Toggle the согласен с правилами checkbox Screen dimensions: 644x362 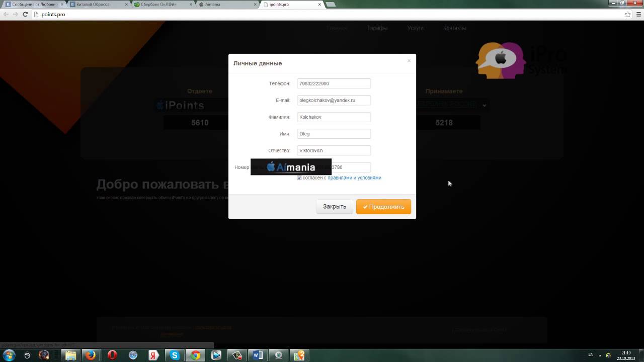point(299,177)
